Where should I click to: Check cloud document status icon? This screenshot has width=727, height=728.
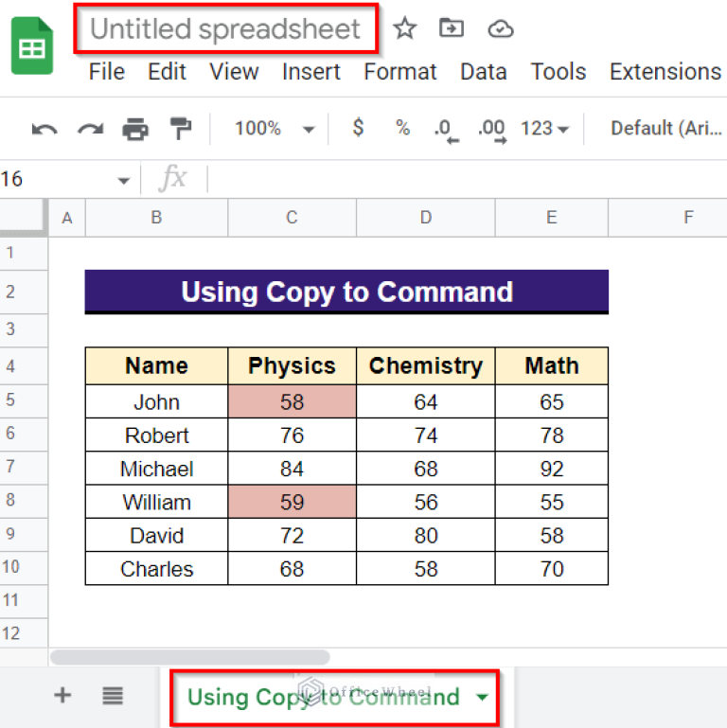point(500,29)
